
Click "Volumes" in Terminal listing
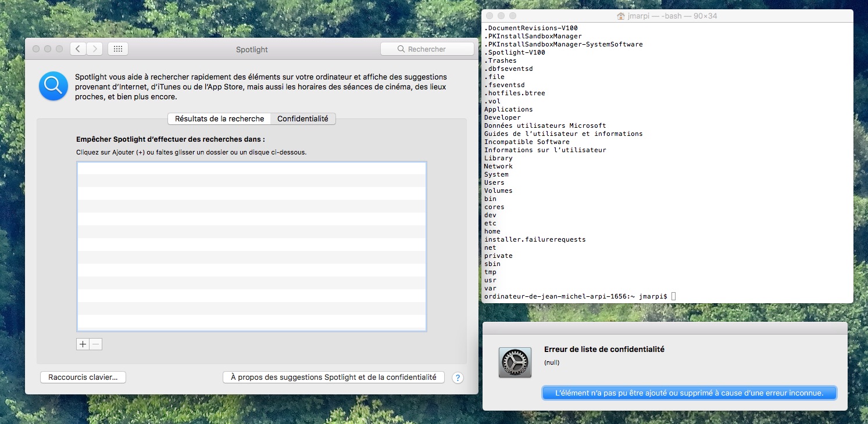click(498, 191)
